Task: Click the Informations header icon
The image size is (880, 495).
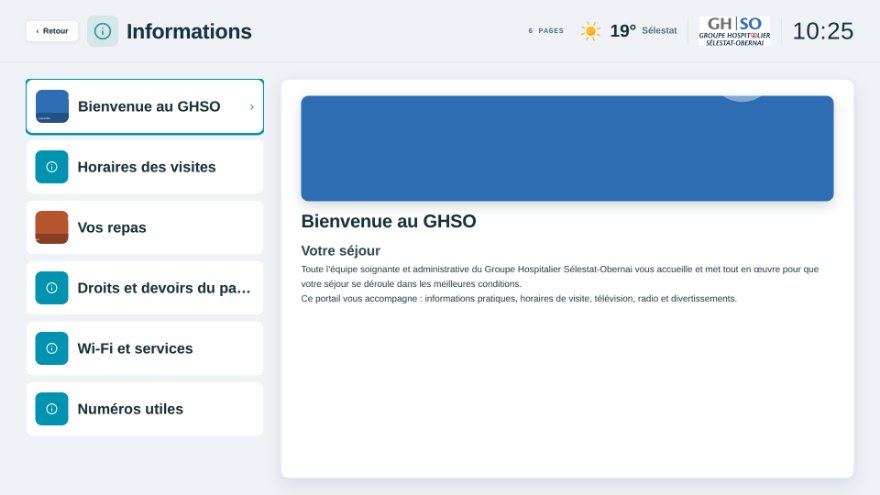Action: 102,31
